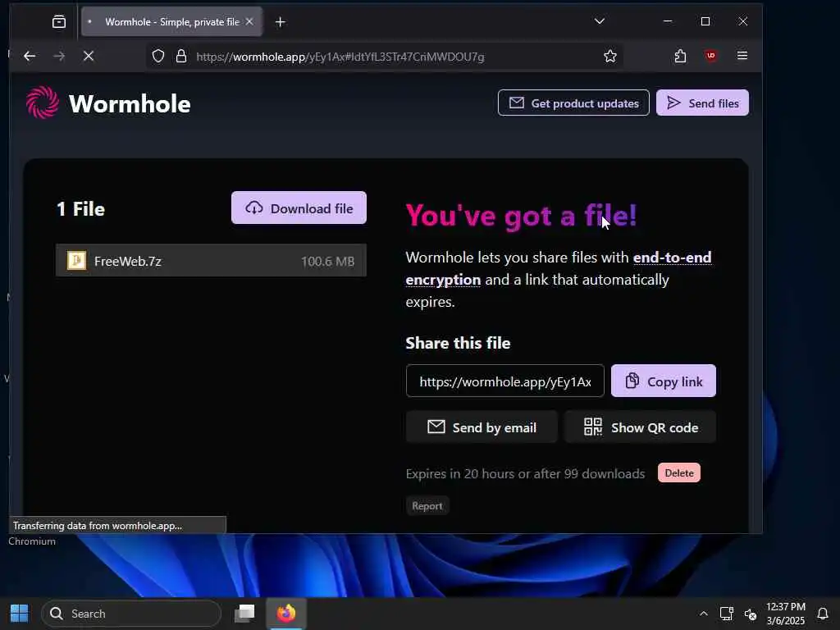Click the 1 File heading

81,209
